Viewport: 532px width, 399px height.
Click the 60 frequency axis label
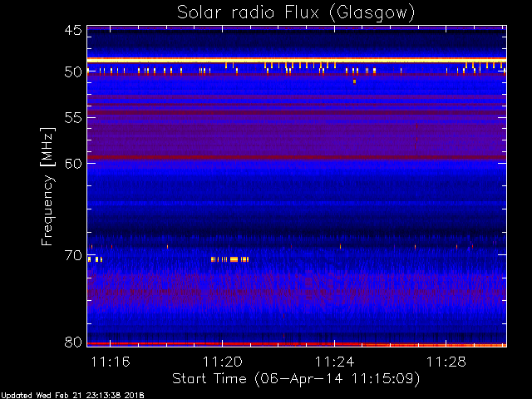pos(73,163)
